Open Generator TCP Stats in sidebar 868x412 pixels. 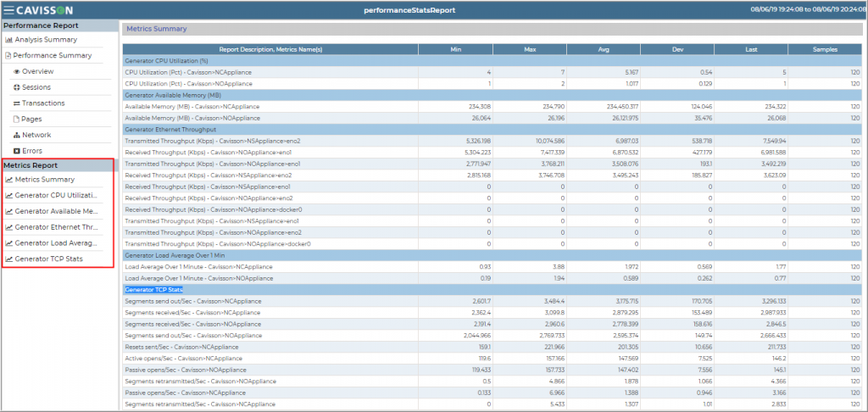pos(49,259)
